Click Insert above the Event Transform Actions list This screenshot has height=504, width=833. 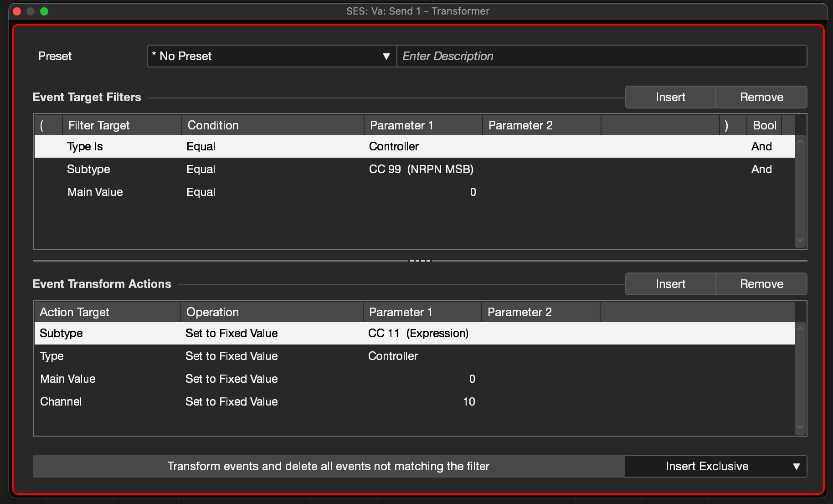point(670,284)
